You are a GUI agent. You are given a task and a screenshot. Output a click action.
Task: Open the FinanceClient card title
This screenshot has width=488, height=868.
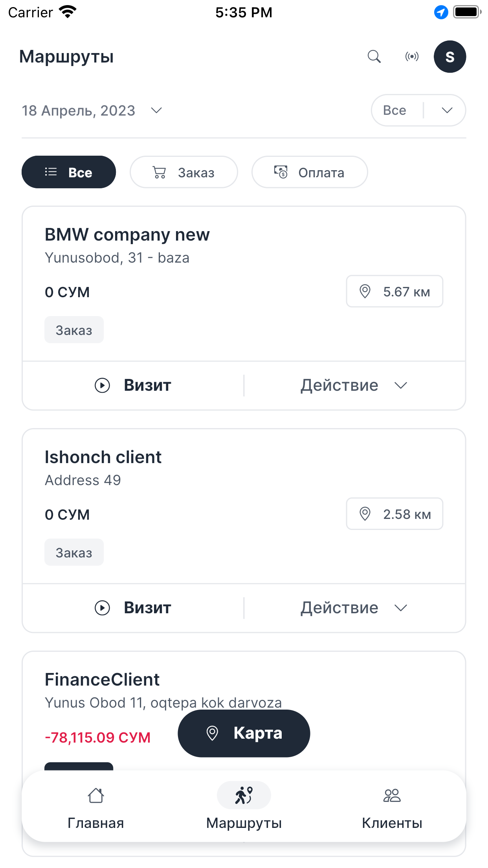point(102,679)
